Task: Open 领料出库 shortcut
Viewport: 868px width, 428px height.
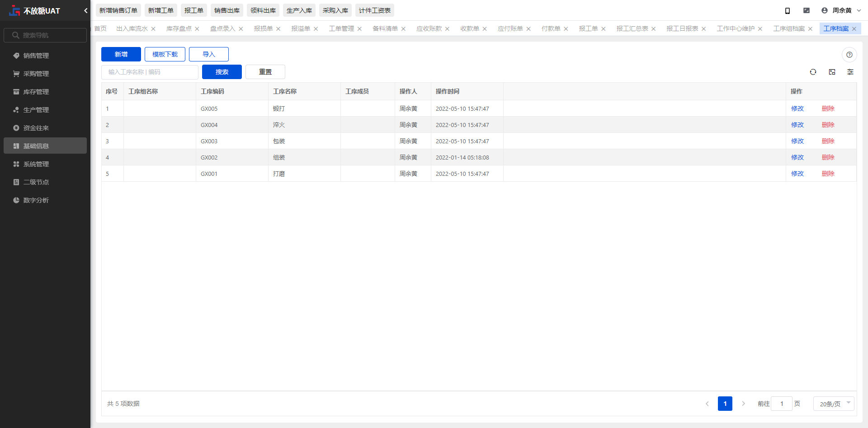Action: (x=263, y=10)
